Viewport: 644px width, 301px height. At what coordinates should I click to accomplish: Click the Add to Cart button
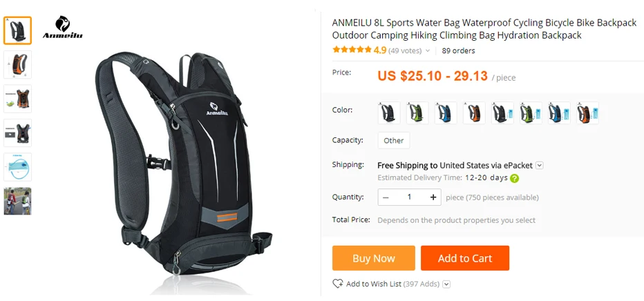pos(465,258)
